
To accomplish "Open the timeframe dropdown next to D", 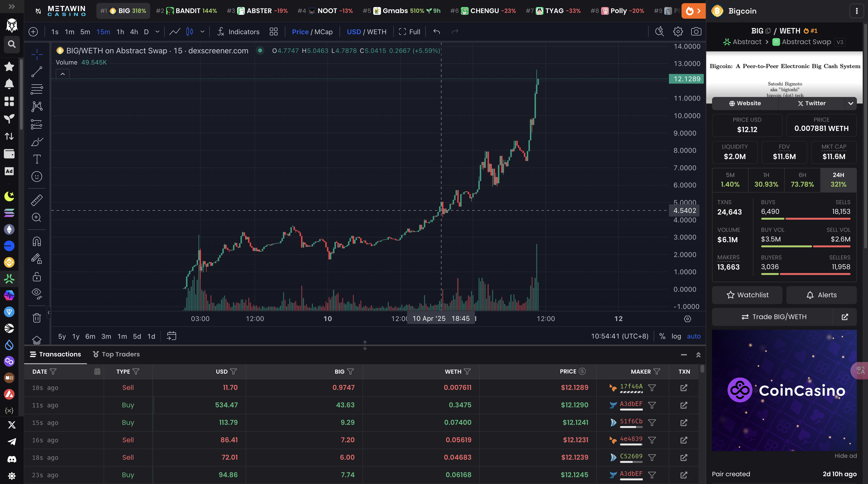I will click(x=157, y=31).
